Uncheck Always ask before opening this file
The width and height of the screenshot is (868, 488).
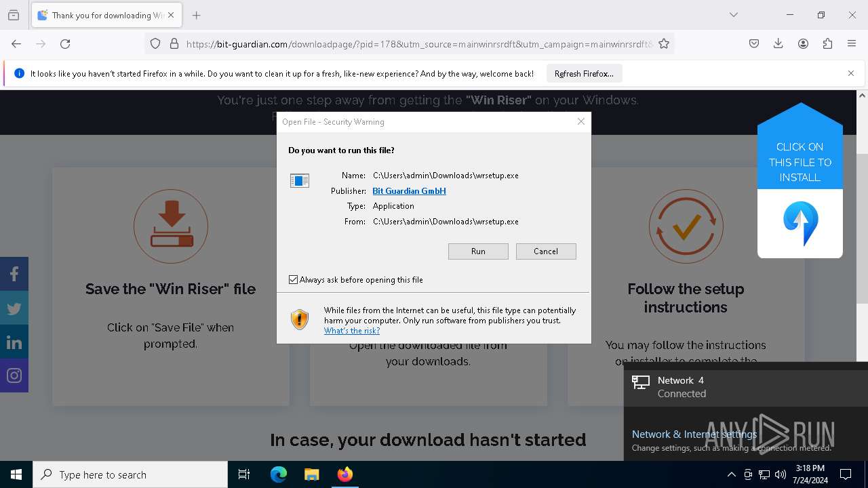click(x=293, y=279)
